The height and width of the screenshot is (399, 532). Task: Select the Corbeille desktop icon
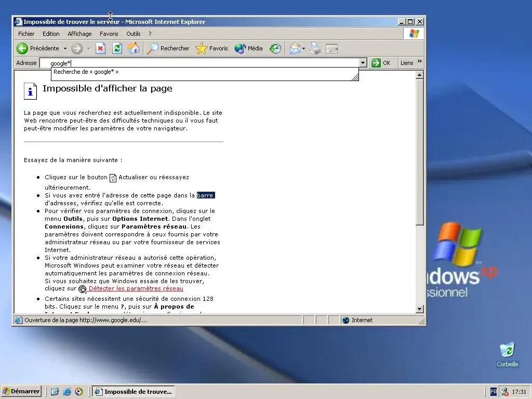coord(508,354)
